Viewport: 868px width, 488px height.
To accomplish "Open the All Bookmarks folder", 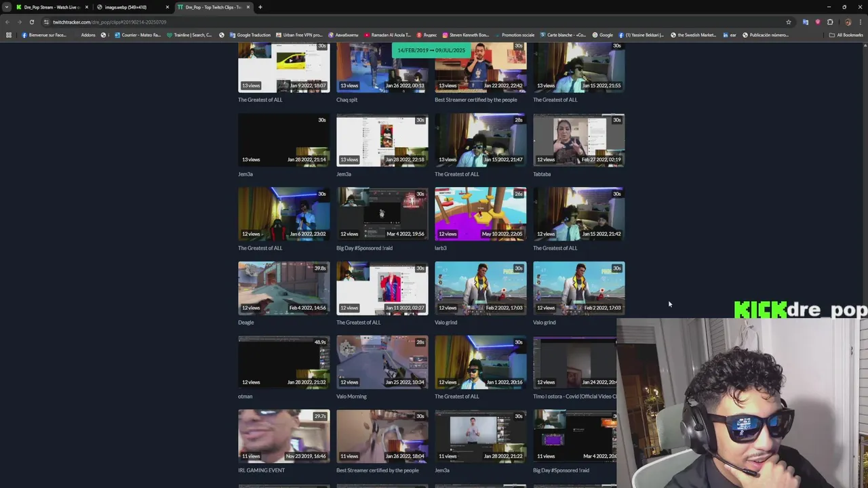I will (846, 35).
